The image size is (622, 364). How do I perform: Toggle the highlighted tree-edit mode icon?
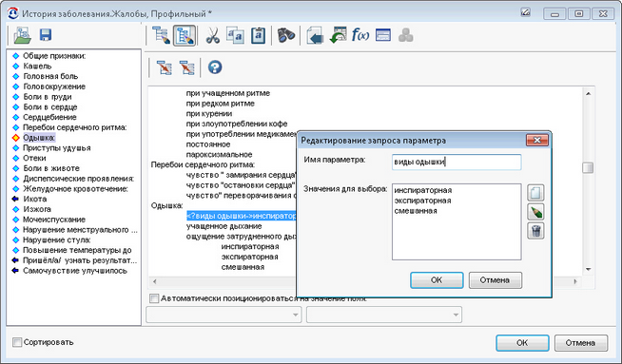[185, 35]
